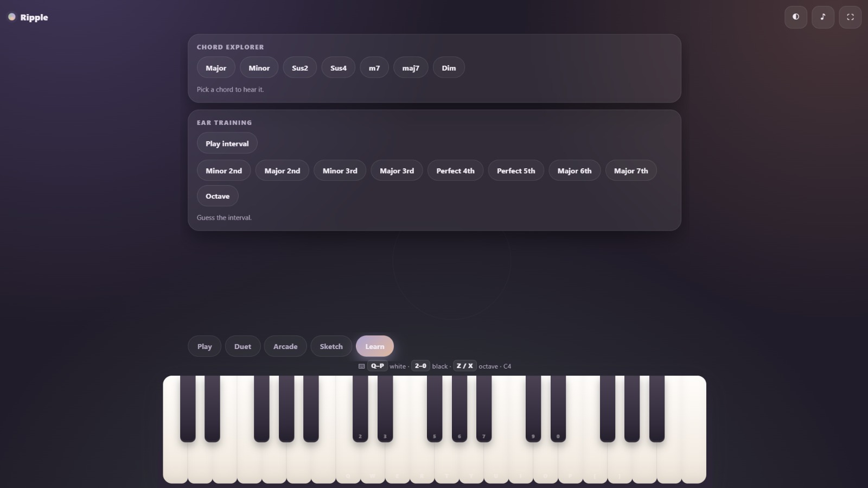Screen dimensions: 868x488
Task: Click the music note icon button
Action: pyautogui.click(x=823, y=17)
